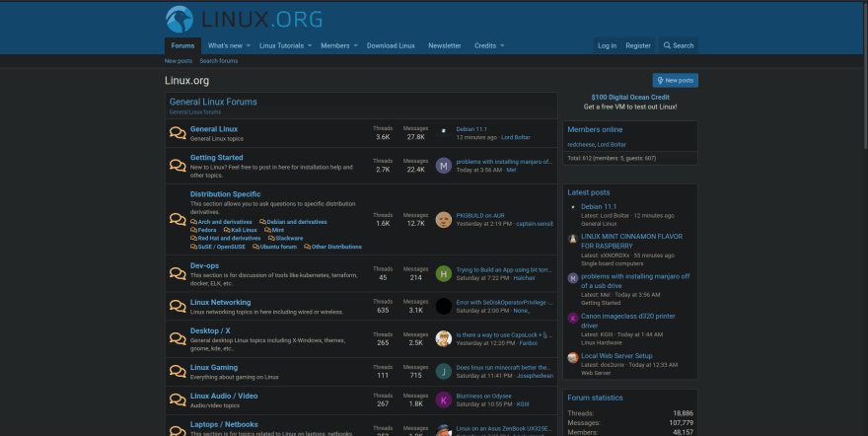
Task: Click the New posts sub-navigation link
Action: click(x=179, y=61)
